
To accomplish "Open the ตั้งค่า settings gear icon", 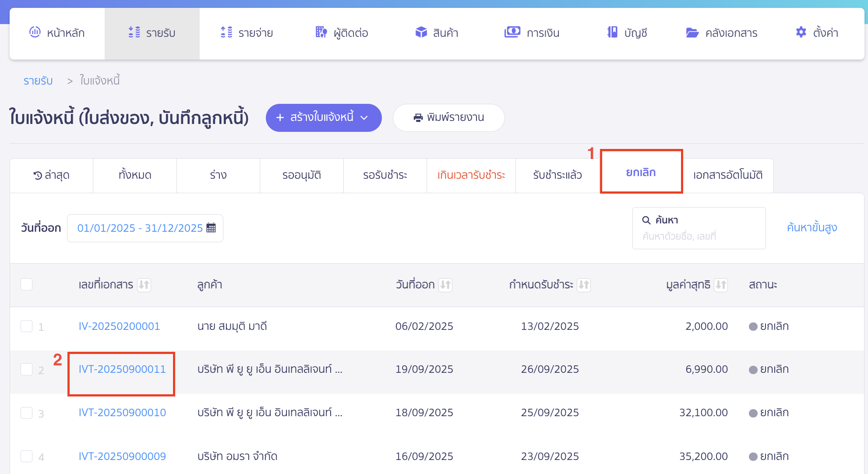I will tap(801, 32).
